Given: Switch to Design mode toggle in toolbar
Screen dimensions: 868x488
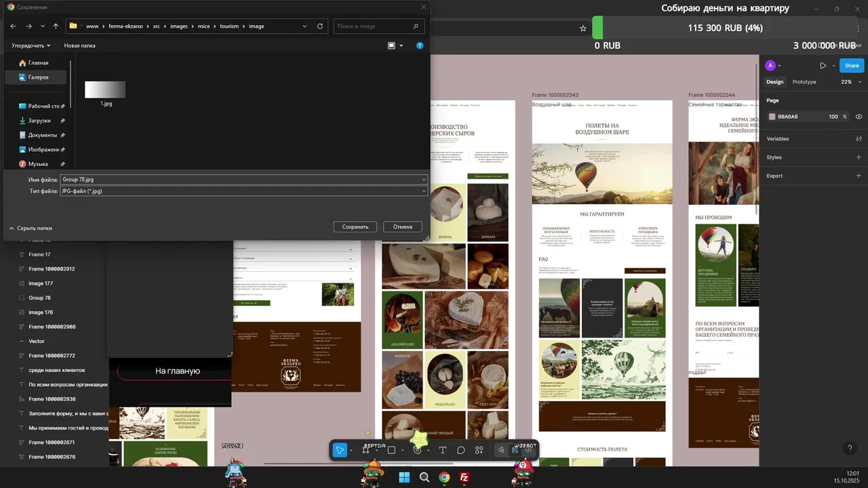Looking at the screenshot, I should click(x=515, y=450).
